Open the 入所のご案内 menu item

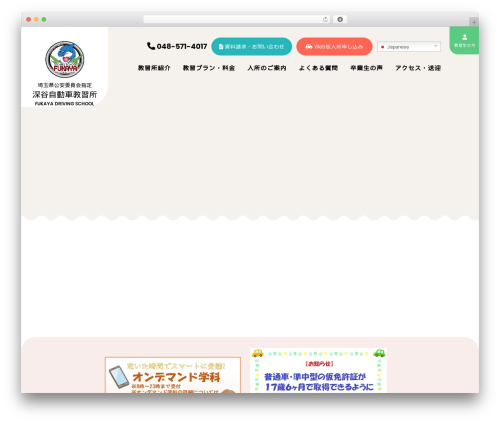[267, 68]
